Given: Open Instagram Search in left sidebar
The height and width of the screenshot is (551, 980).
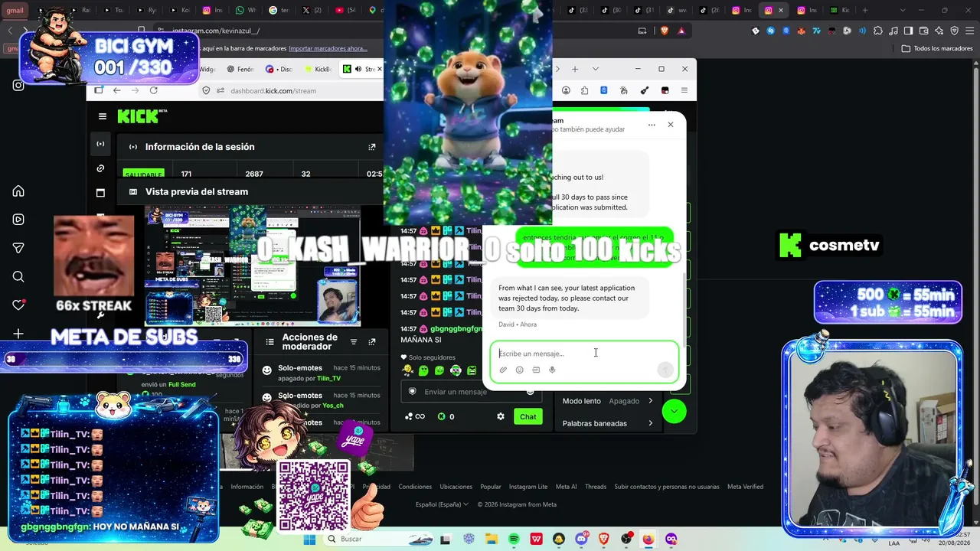Looking at the screenshot, I should point(18,276).
